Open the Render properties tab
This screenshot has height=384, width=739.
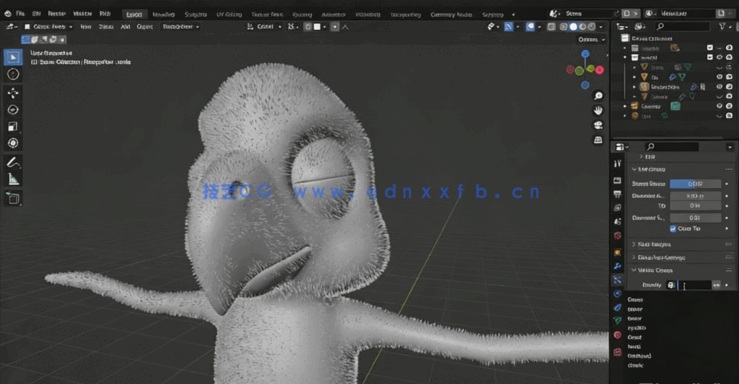point(617,180)
